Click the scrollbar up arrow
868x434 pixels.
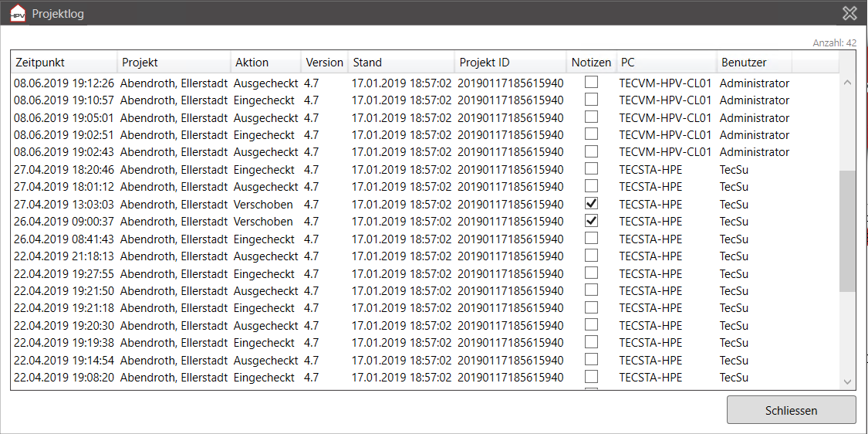click(847, 83)
